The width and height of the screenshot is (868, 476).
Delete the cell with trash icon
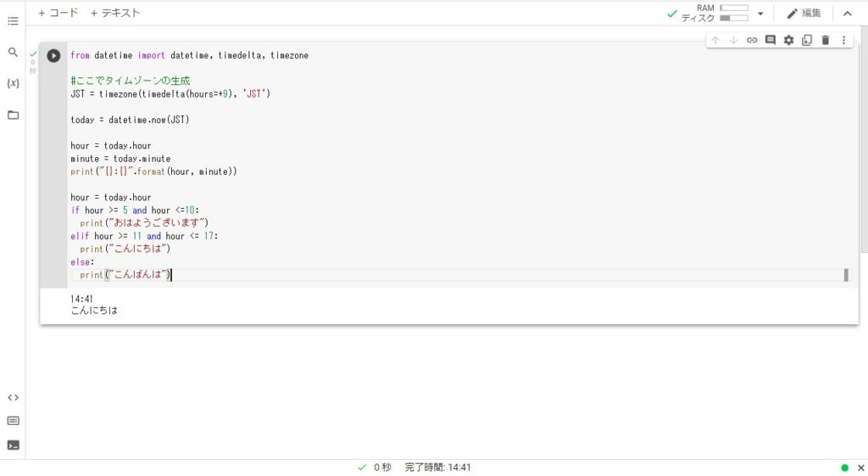[x=826, y=40]
